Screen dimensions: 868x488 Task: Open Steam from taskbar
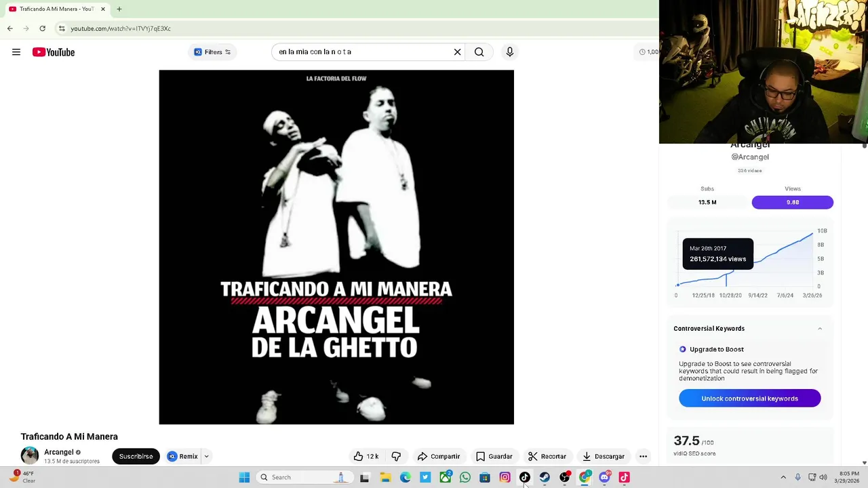pyautogui.click(x=545, y=477)
